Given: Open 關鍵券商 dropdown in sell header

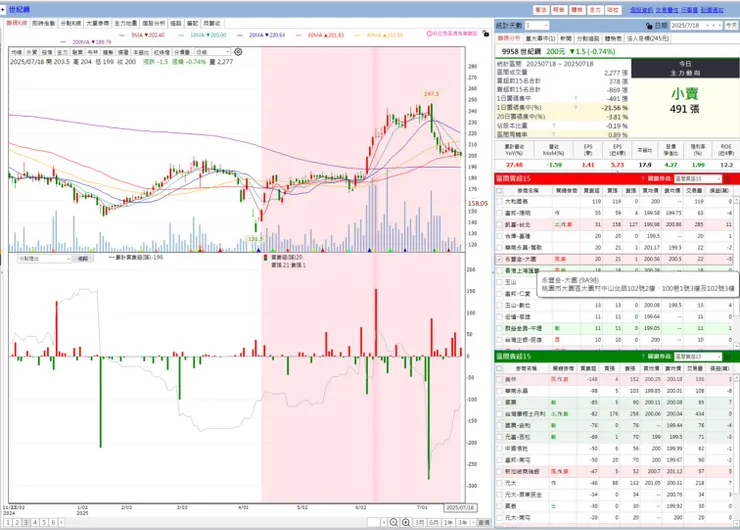Looking at the screenshot, I should coord(698,356).
